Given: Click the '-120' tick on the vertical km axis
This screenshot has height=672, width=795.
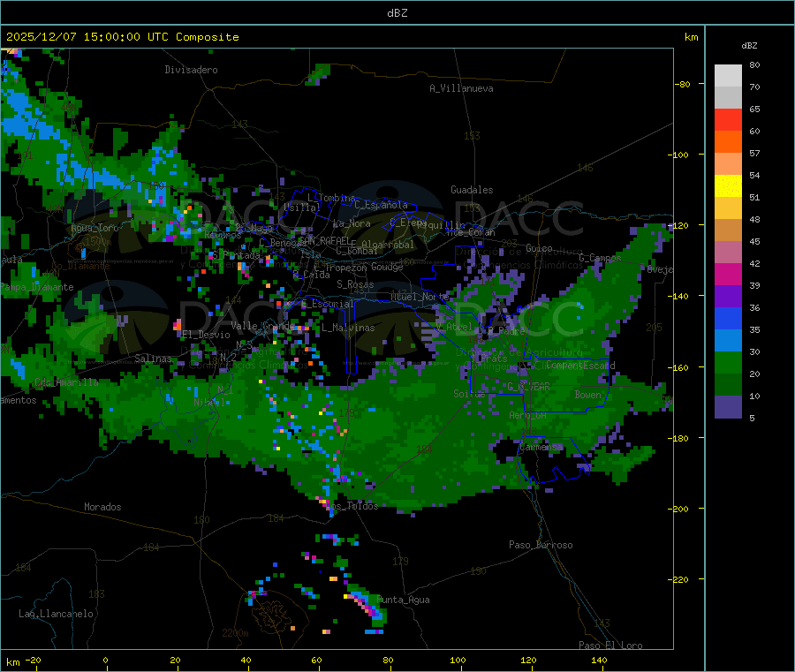Looking at the screenshot, I should click(x=680, y=225).
